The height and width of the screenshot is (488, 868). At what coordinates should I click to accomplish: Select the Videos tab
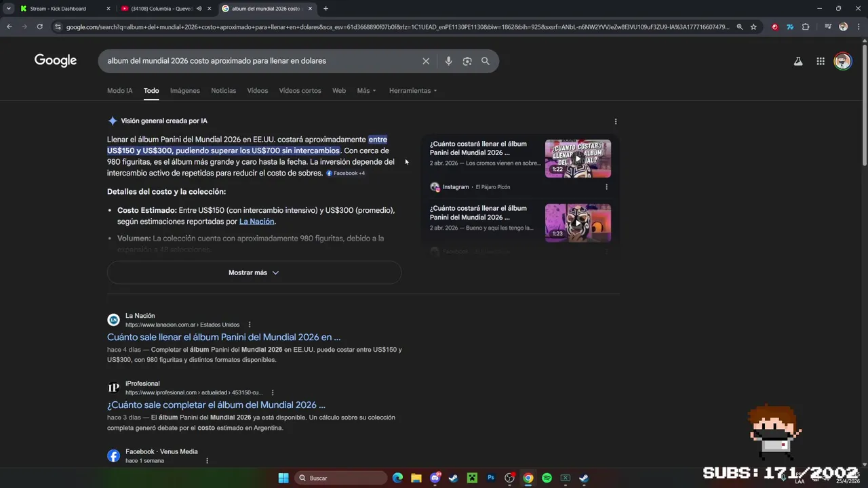pyautogui.click(x=258, y=91)
